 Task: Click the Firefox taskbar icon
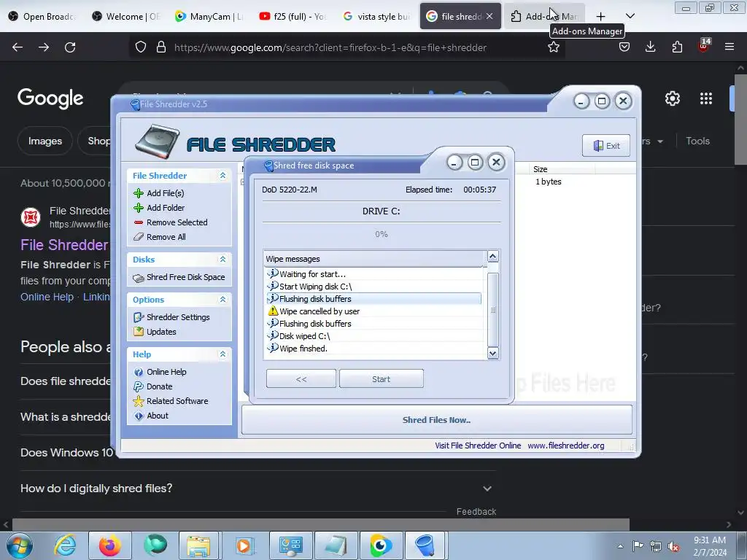coord(109,545)
